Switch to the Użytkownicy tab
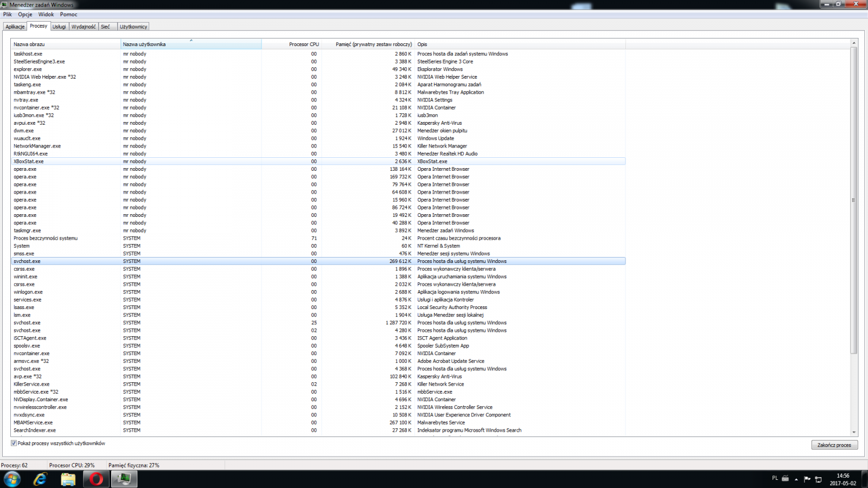This screenshot has width=868, height=488. (133, 27)
